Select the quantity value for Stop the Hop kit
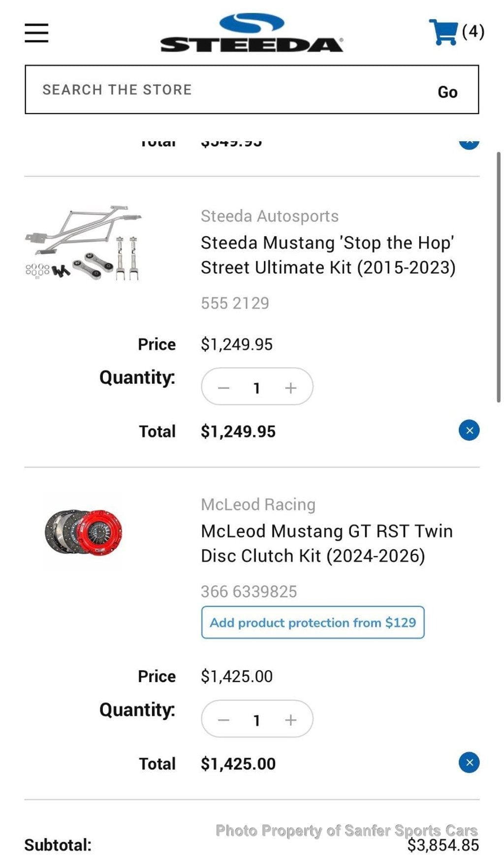The image size is (504, 868). point(256,388)
